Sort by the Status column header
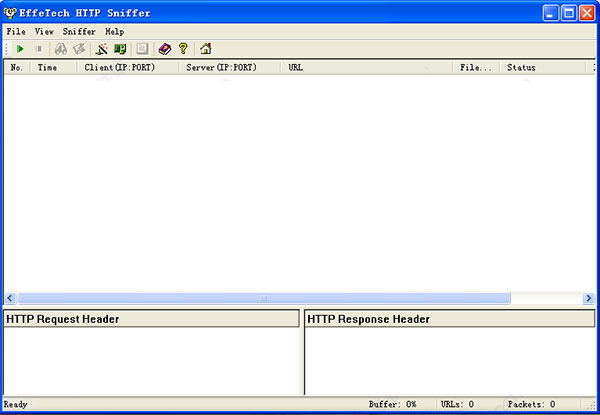This screenshot has width=600, height=415. pyautogui.click(x=543, y=67)
